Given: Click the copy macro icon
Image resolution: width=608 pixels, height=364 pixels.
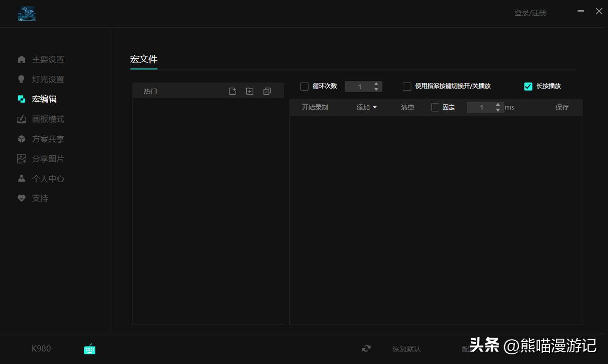Looking at the screenshot, I should (x=267, y=91).
